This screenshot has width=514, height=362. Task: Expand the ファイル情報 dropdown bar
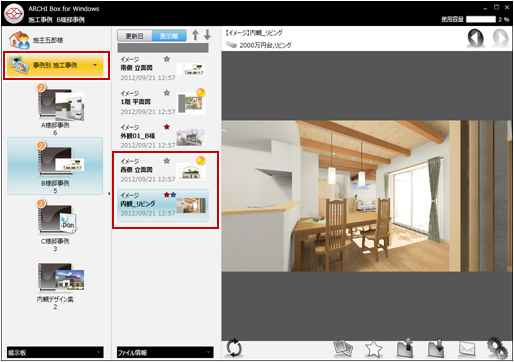pos(165,352)
